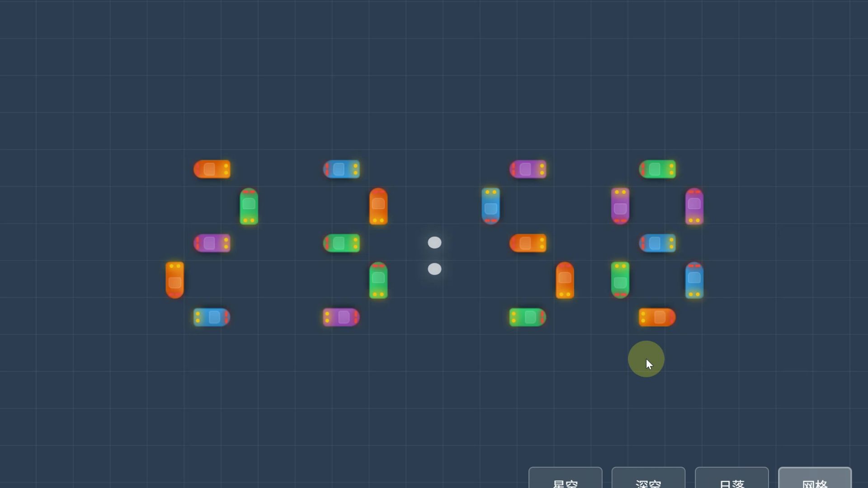Switch background theme to 深空
This screenshot has height=488, width=868.
pyautogui.click(x=648, y=479)
